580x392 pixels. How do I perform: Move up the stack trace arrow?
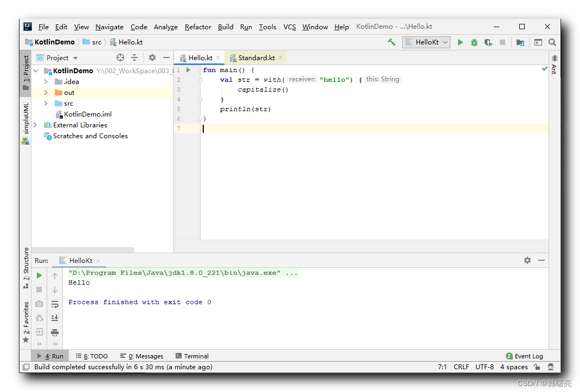coord(55,276)
